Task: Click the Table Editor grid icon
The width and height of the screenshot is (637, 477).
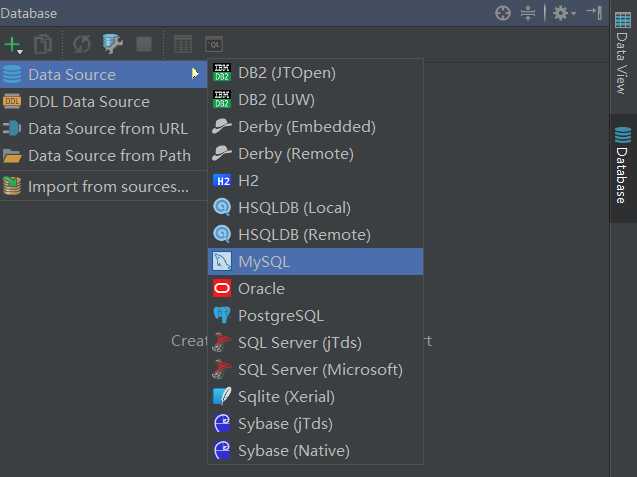Action: [x=183, y=44]
